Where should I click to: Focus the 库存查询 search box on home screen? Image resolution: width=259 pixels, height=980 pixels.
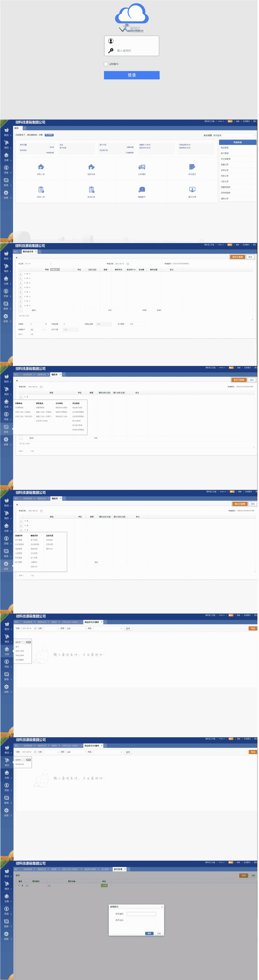pyautogui.click(x=239, y=135)
